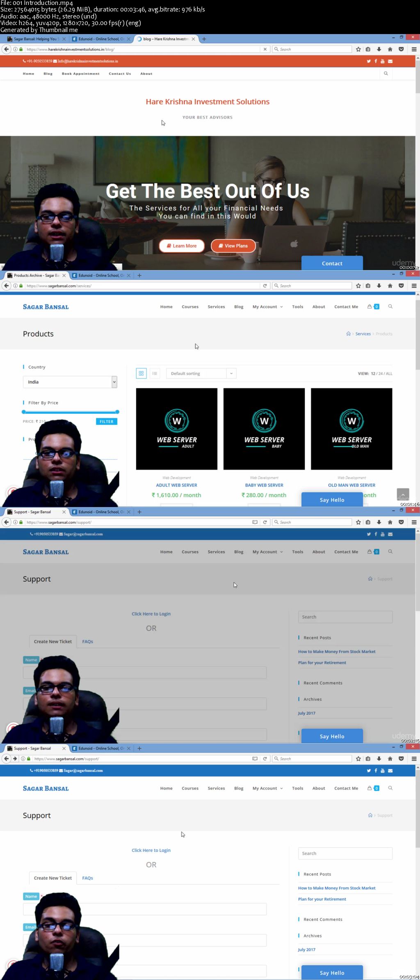Click the Firefox home icon in Hare Krishna window

pos(390,49)
